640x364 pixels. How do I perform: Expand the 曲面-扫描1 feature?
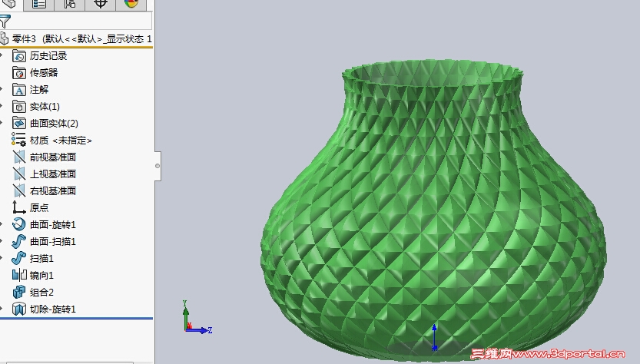[x=2, y=242]
